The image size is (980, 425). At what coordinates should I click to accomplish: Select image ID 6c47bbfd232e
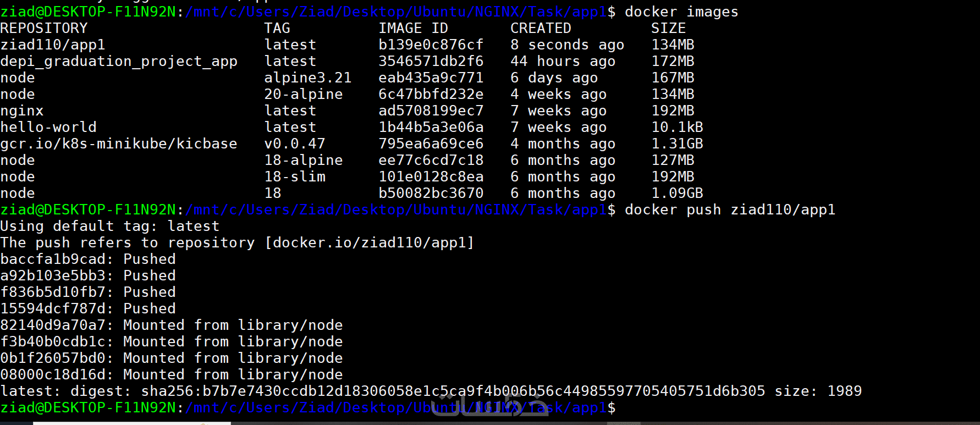point(431,94)
